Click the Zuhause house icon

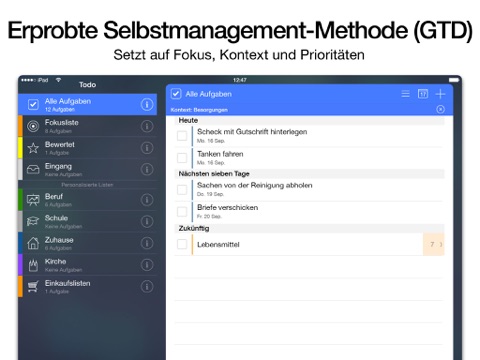tap(33, 243)
